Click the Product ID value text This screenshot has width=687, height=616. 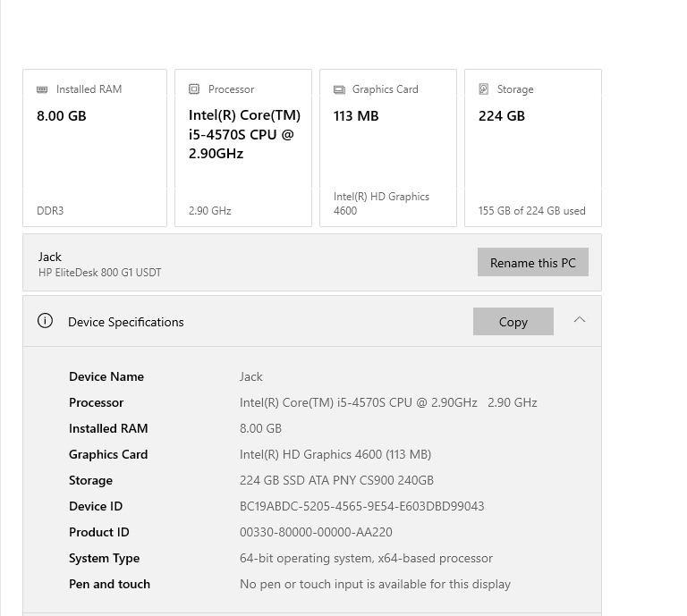coord(316,532)
